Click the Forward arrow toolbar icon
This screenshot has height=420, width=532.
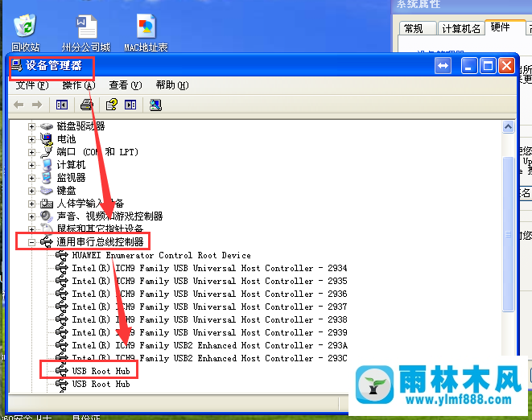(37, 105)
